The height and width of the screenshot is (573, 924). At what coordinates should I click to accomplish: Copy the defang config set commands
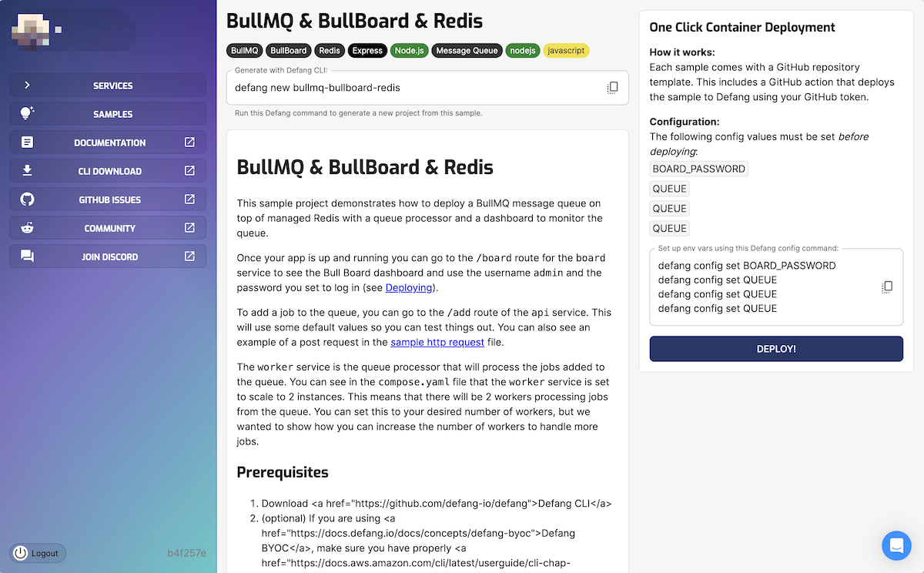pos(887,287)
